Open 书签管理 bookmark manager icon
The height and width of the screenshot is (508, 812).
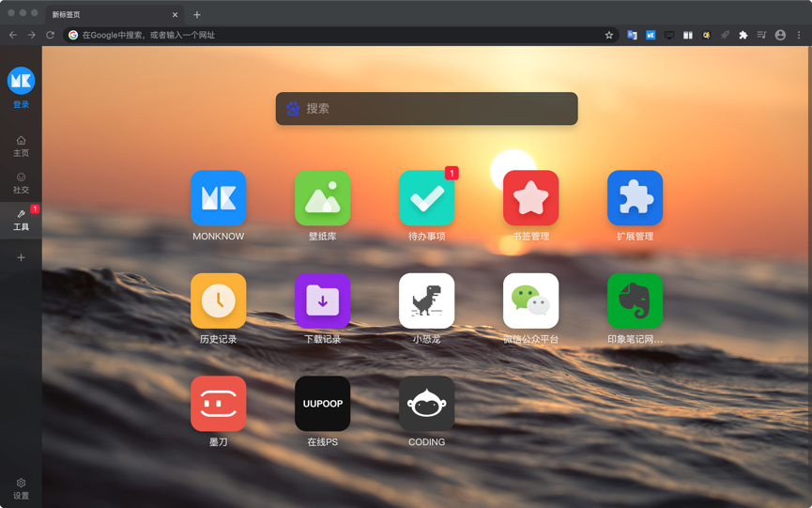[530, 198]
